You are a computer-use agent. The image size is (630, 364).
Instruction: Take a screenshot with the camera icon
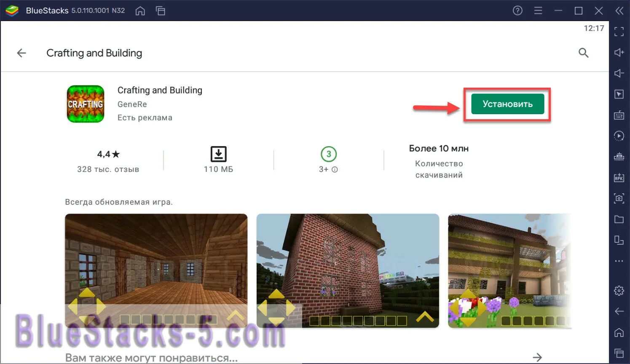619,198
